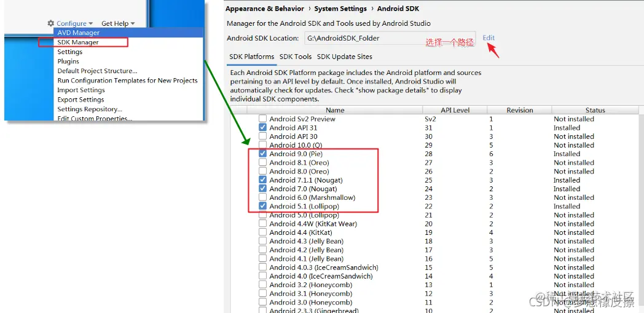Click the Android SDK Location field
This screenshot has height=313, width=644.
coord(390,38)
